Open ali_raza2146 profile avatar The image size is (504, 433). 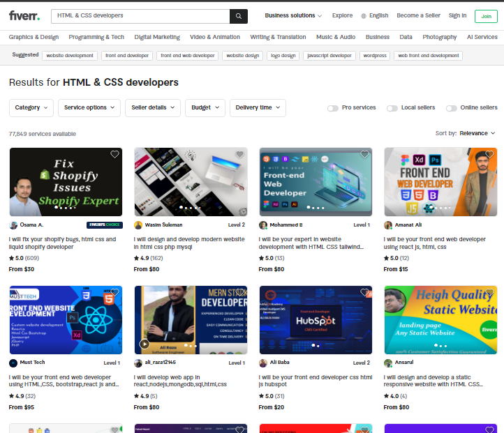click(x=138, y=363)
